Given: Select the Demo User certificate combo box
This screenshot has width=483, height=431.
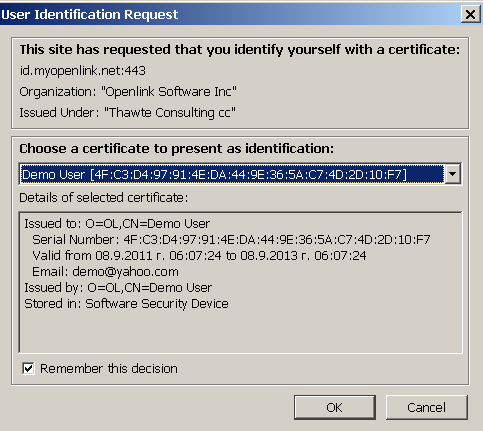Looking at the screenshot, I should 240,174.
